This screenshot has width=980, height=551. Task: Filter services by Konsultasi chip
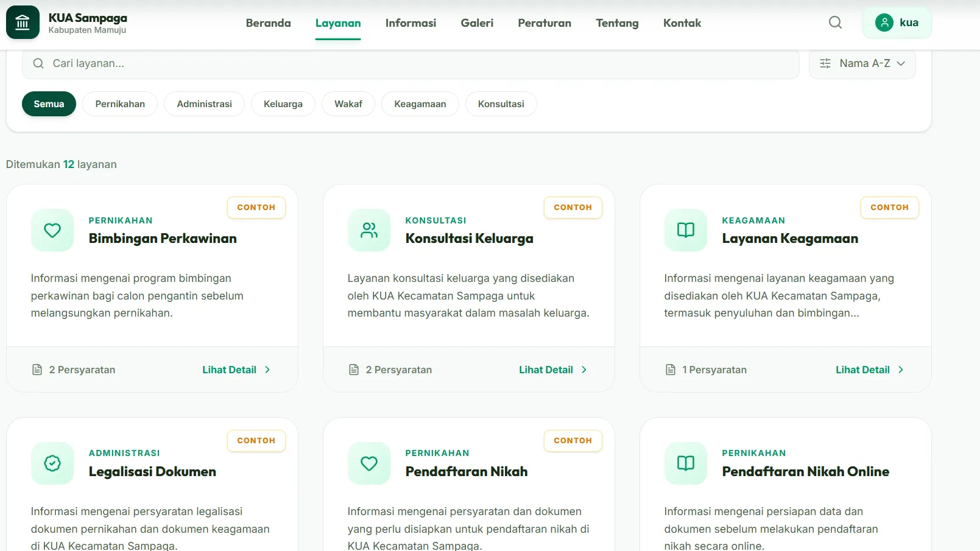[501, 104]
